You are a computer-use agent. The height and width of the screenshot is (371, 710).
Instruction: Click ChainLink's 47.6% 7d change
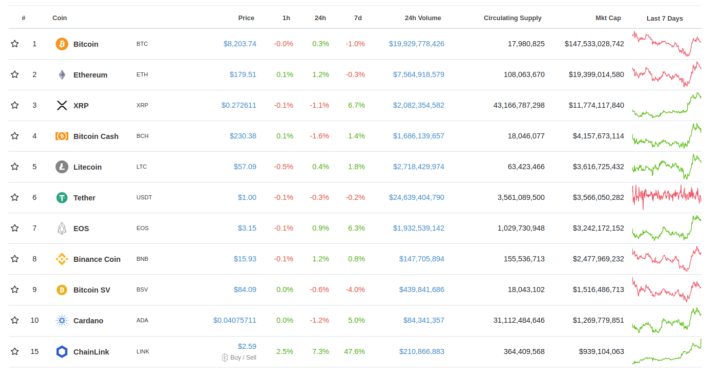point(355,352)
